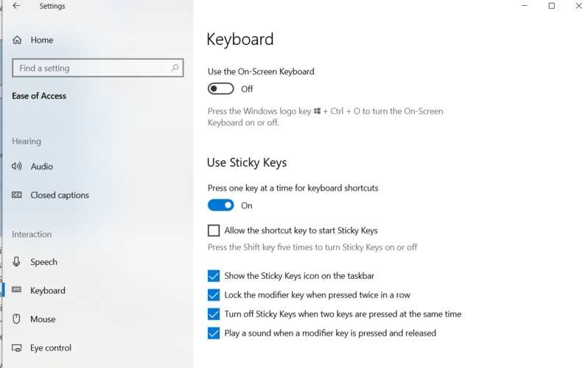Enable shortcut key to start Sticky Keys
588x368 pixels.
214,230
